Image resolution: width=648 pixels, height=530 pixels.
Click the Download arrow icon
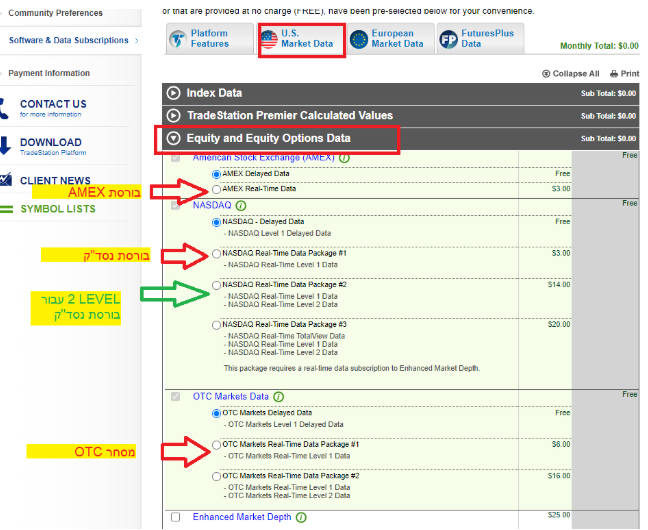point(5,146)
